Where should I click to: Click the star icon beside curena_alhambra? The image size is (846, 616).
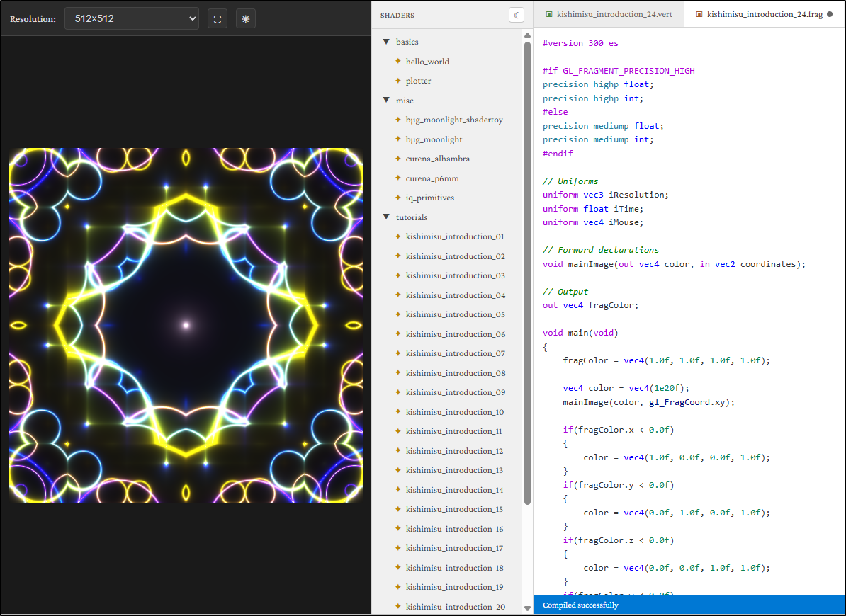(398, 159)
